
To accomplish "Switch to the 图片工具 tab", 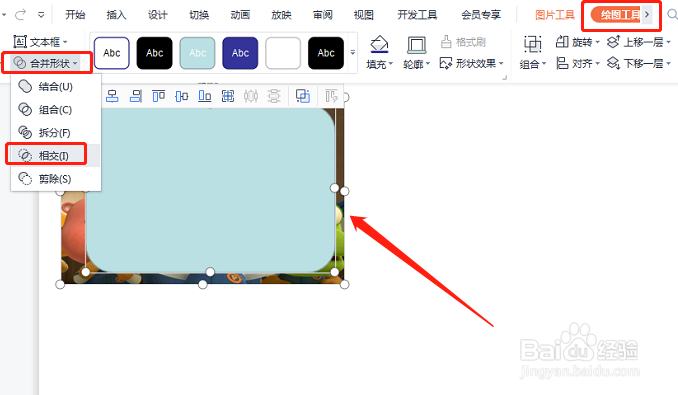I will coord(555,15).
